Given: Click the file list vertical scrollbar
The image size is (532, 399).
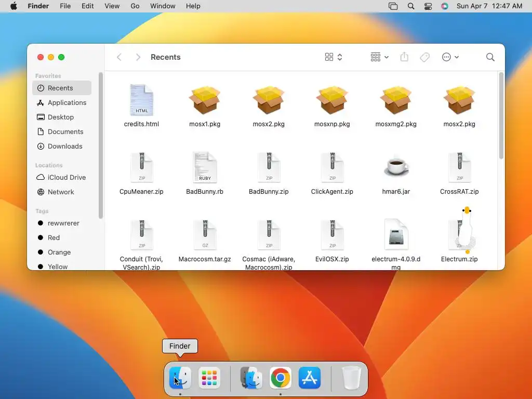Looking at the screenshot, I should tap(501, 115).
